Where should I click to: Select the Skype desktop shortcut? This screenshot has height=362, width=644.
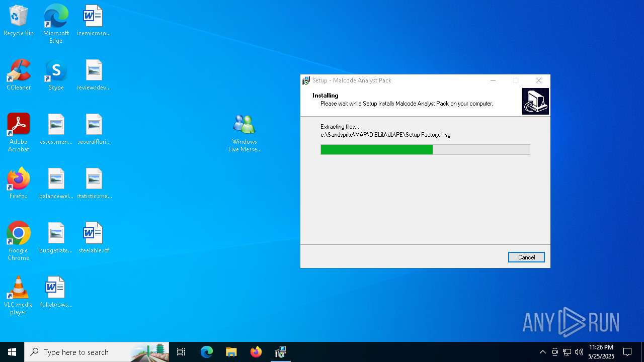[56, 75]
